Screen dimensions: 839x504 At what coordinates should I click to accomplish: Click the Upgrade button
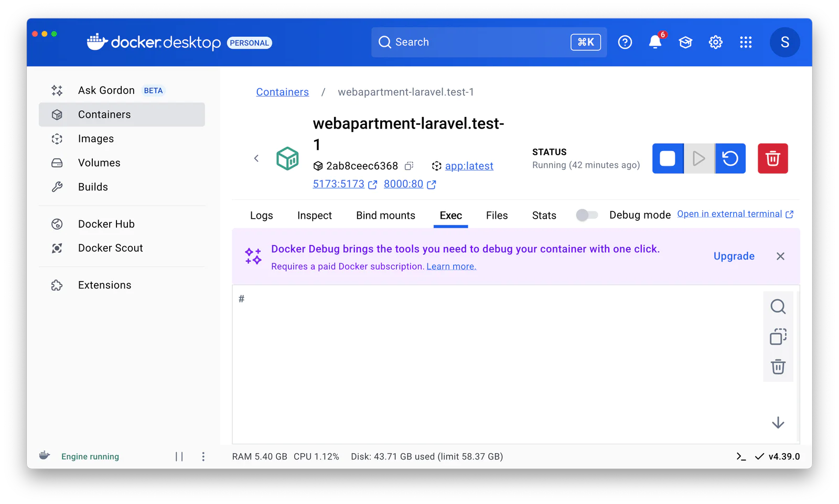(x=734, y=256)
